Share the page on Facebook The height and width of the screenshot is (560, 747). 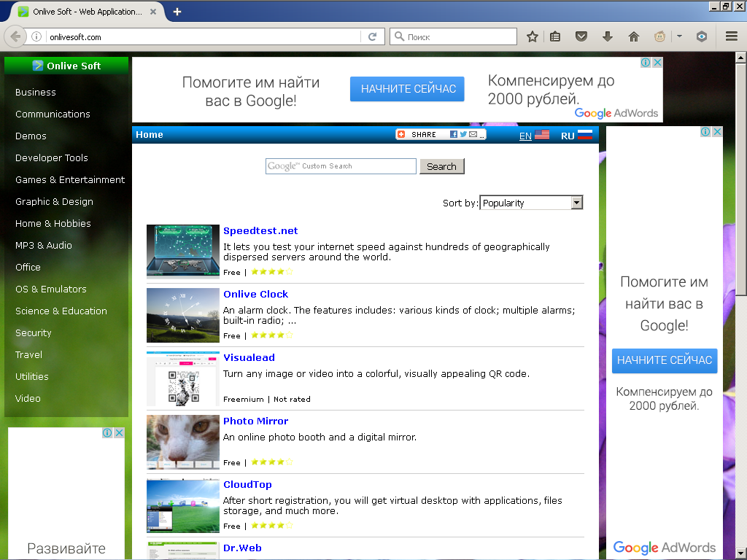pos(454,135)
